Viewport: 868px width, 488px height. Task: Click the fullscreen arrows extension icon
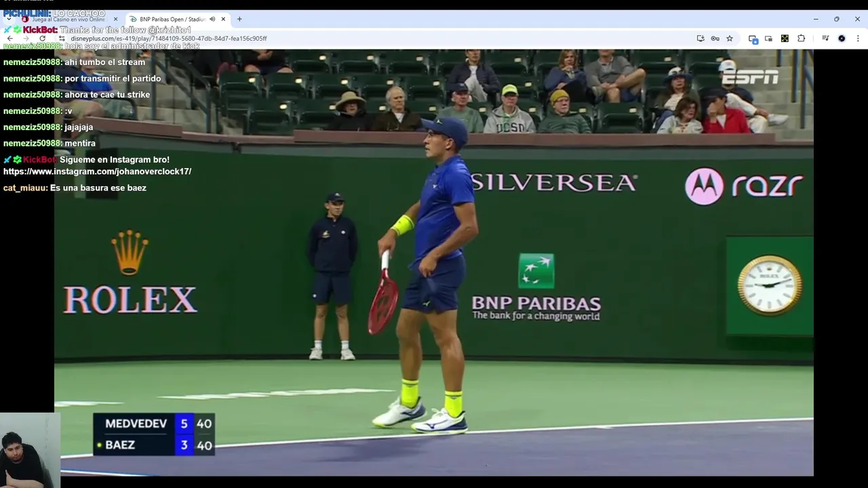pyautogui.click(x=785, y=39)
